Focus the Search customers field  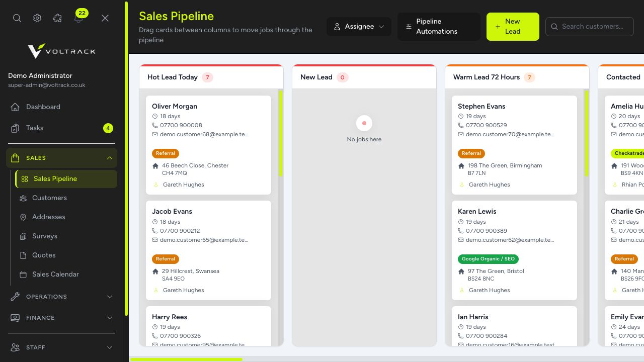pos(590,27)
